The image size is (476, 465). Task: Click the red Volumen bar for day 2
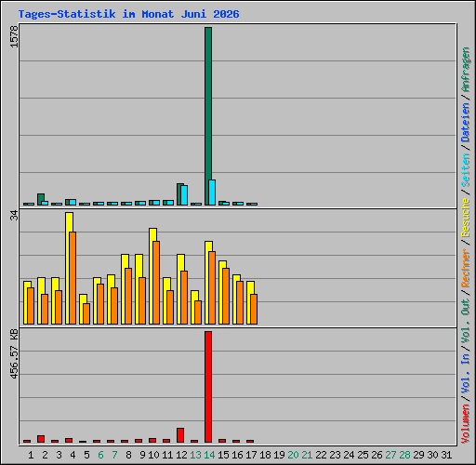click(41, 439)
